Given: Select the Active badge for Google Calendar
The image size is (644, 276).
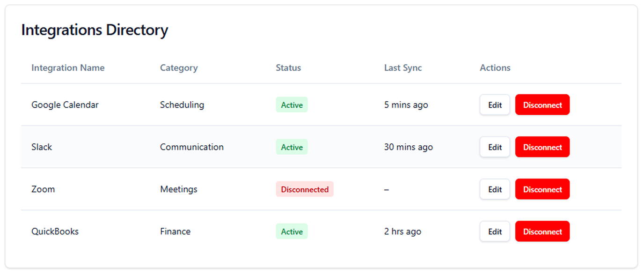Looking at the screenshot, I should (x=292, y=105).
